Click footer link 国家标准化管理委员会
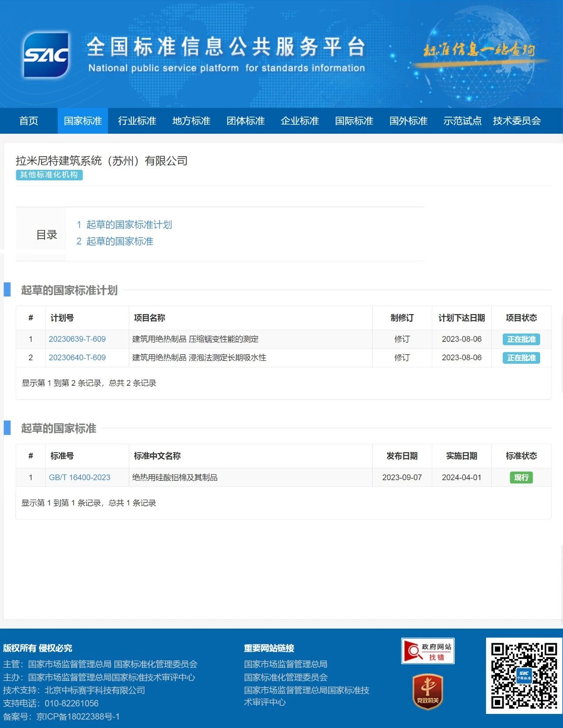Viewport: 563px width, 728px height. [x=285, y=677]
